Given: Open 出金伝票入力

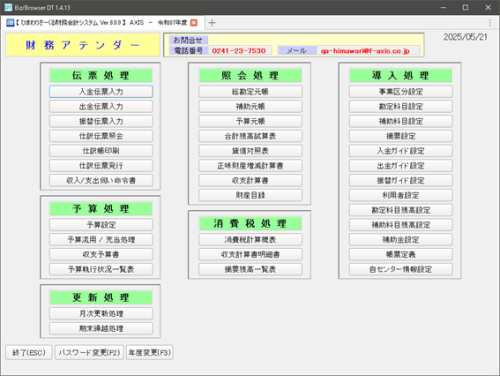Looking at the screenshot, I should click(101, 106).
